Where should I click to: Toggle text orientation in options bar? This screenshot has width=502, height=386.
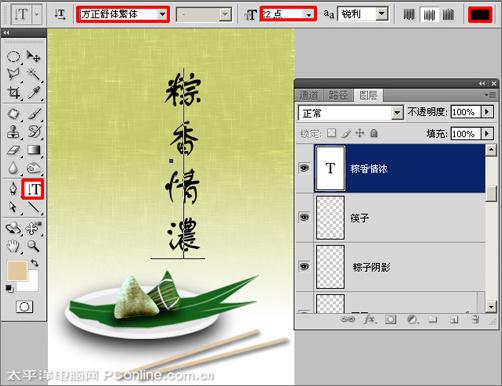click(60, 14)
